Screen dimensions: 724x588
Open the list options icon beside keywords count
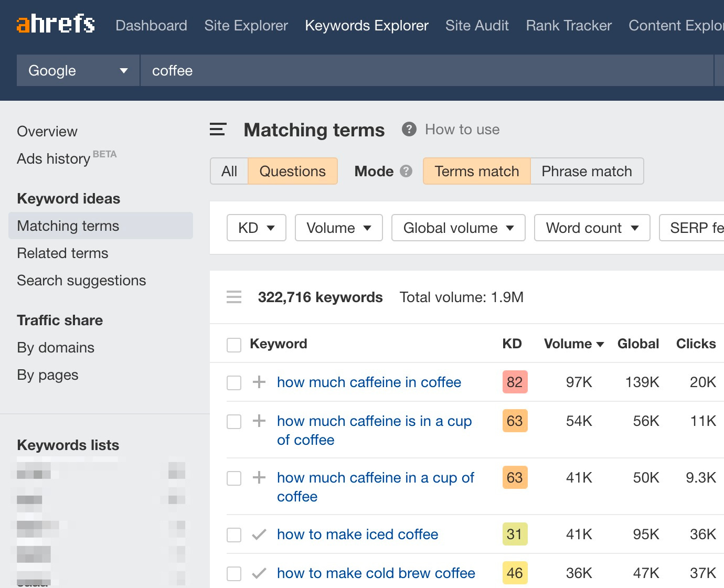point(234,297)
